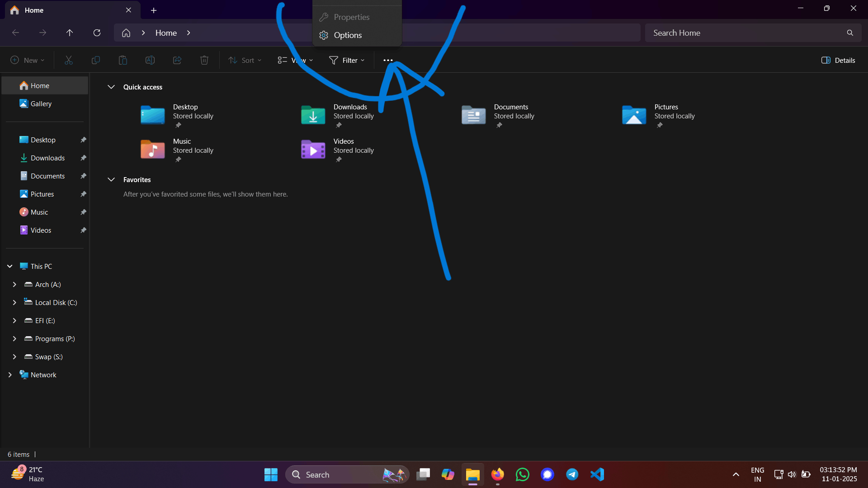The height and width of the screenshot is (488, 868).
Task: Open Gallery in the navigation pane
Action: pos(41,104)
